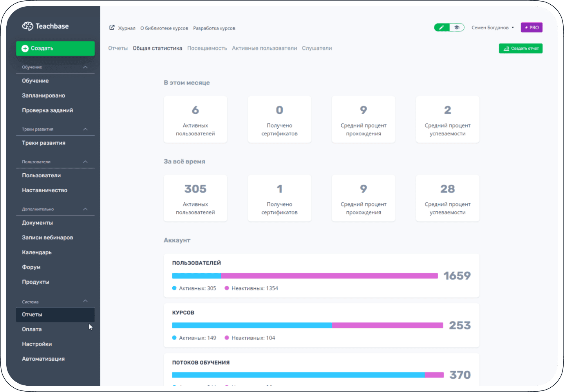
Task: Click the В этом месяце heading
Action: (x=187, y=83)
